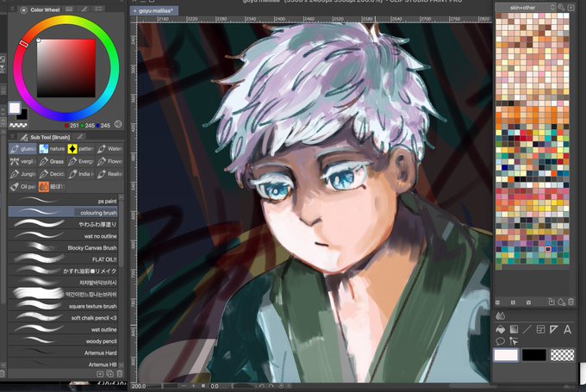This screenshot has height=392, width=586.
Task: Select the Ruler tool
Action: [x=554, y=329]
